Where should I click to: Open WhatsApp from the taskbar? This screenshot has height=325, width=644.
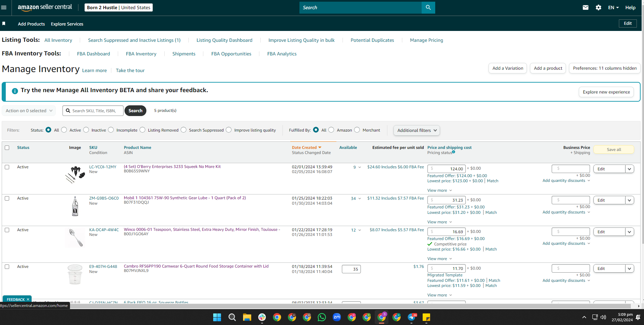coord(321,317)
